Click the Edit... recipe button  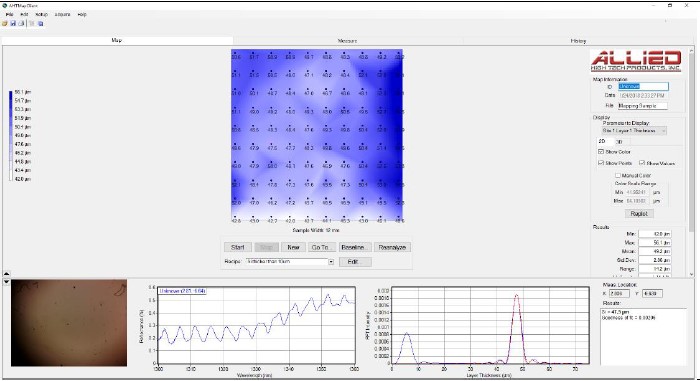355,262
